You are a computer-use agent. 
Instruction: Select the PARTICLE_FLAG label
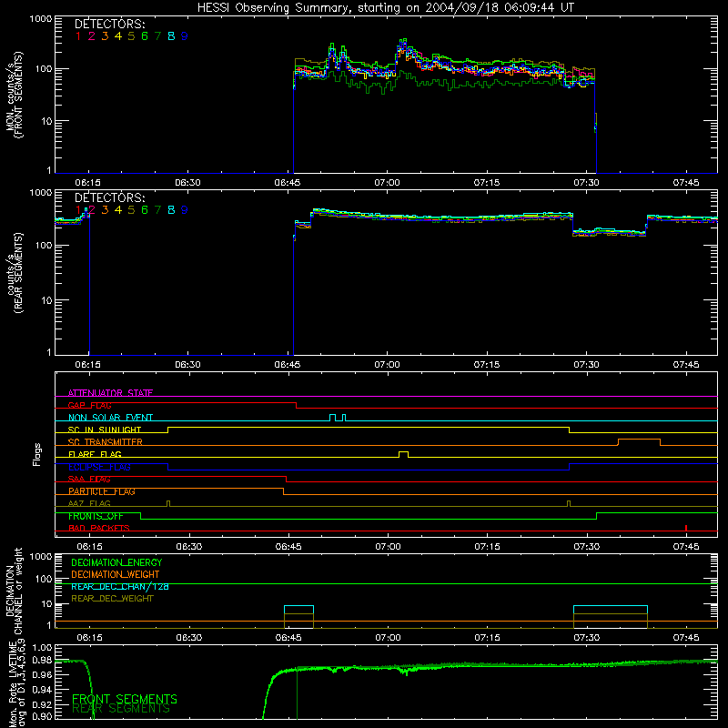click(x=102, y=490)
